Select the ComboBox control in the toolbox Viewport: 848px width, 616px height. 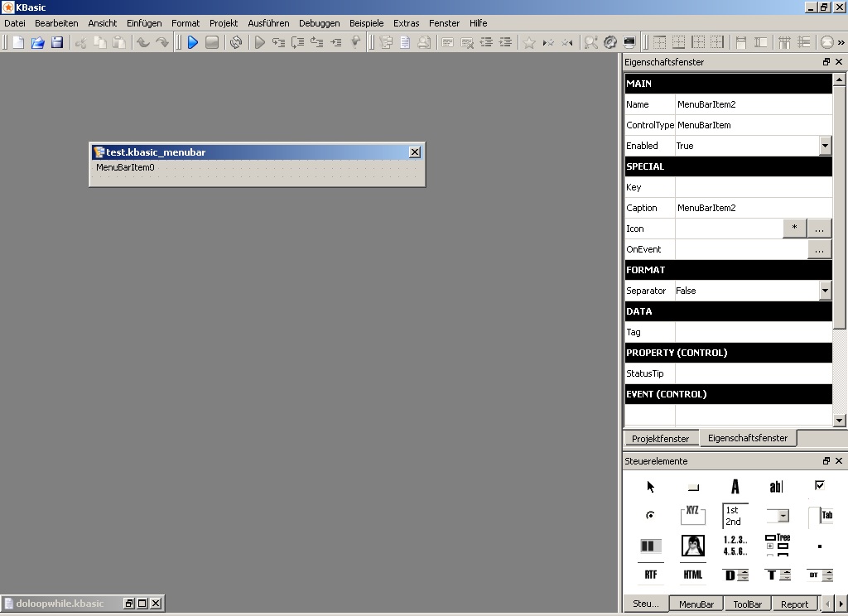(777, 516)
